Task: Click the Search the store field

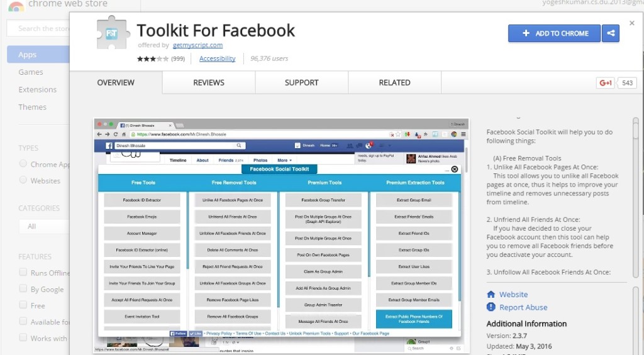Action: 38,28
